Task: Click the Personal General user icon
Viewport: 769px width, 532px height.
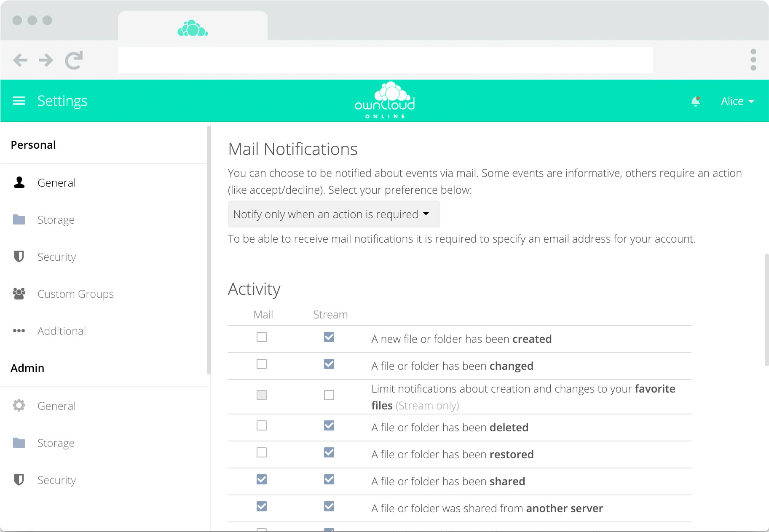Action: coord(19,182)
